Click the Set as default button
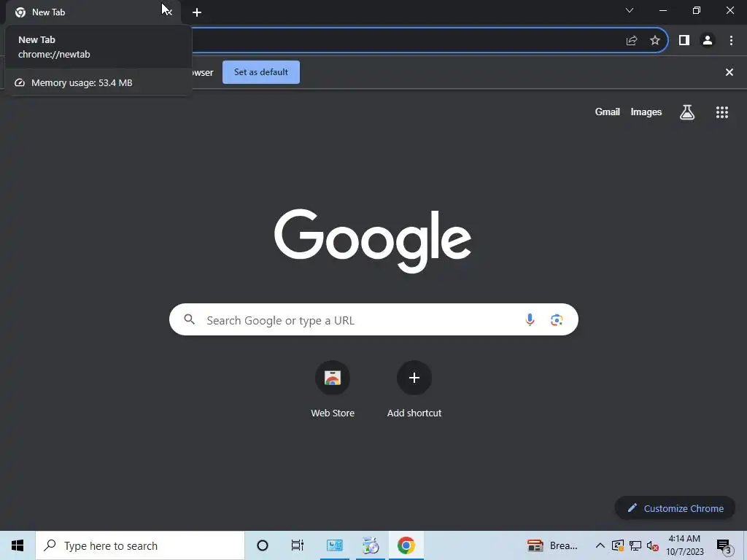Image resolution: width=747 pixels, height=560 pixels. [261, 72]
